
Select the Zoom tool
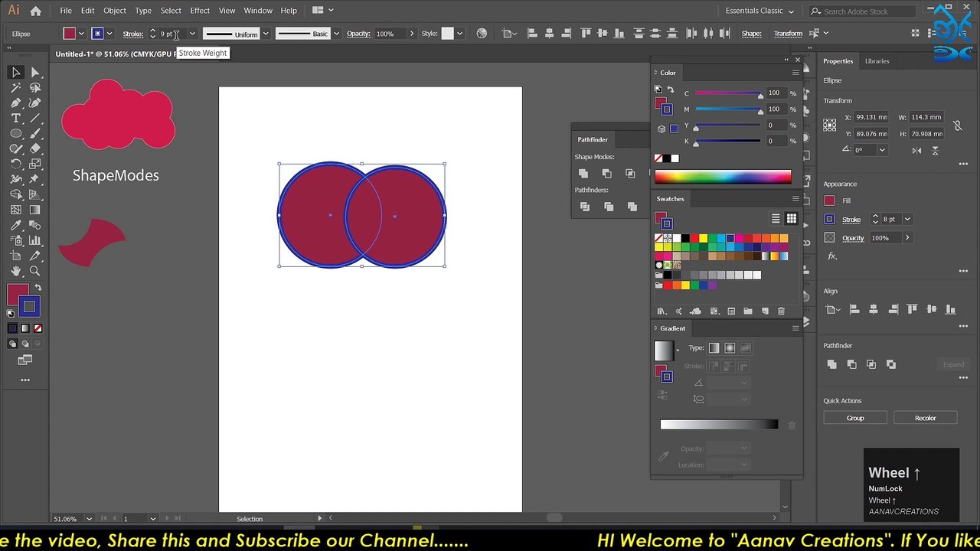click(34, 271)
